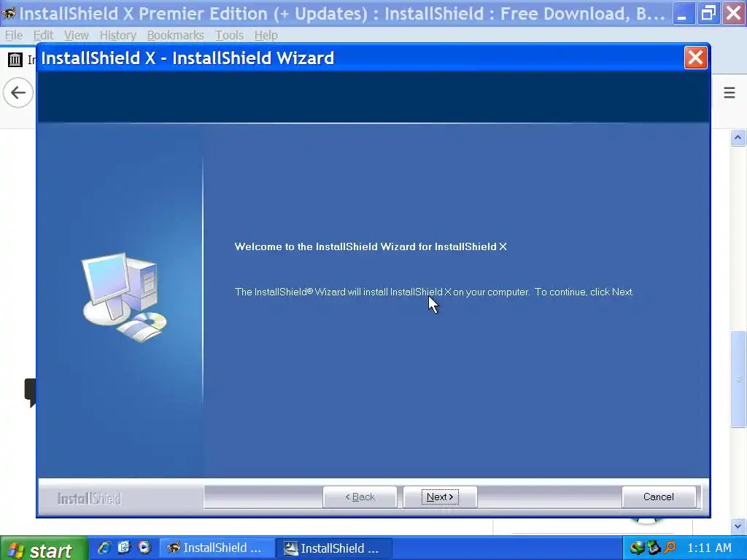Open the browser View menu
The width and height of the screenshot is (747, 560).
tap(76, 35)
